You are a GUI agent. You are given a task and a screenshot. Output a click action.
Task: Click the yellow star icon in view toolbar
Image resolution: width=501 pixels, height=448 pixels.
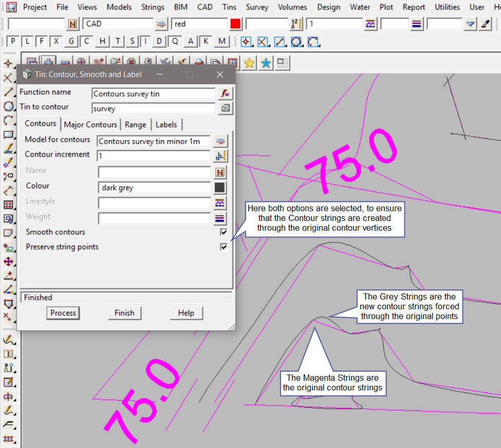click(x=249, y=63)
